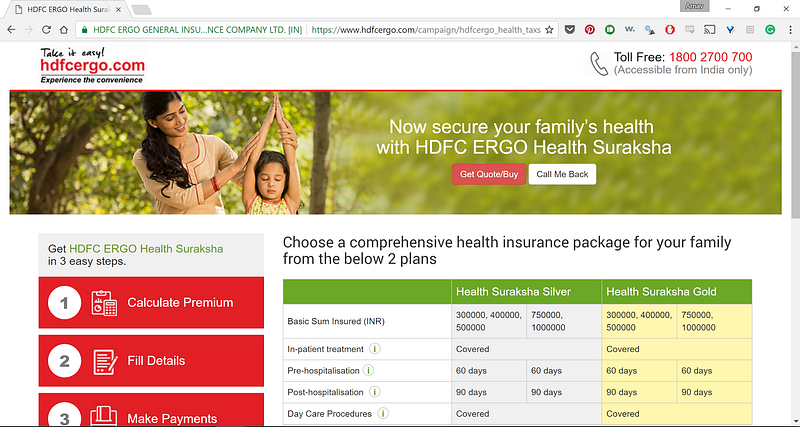
Task: Click the Pinterest extension icon
Action: tap(590, 30)
